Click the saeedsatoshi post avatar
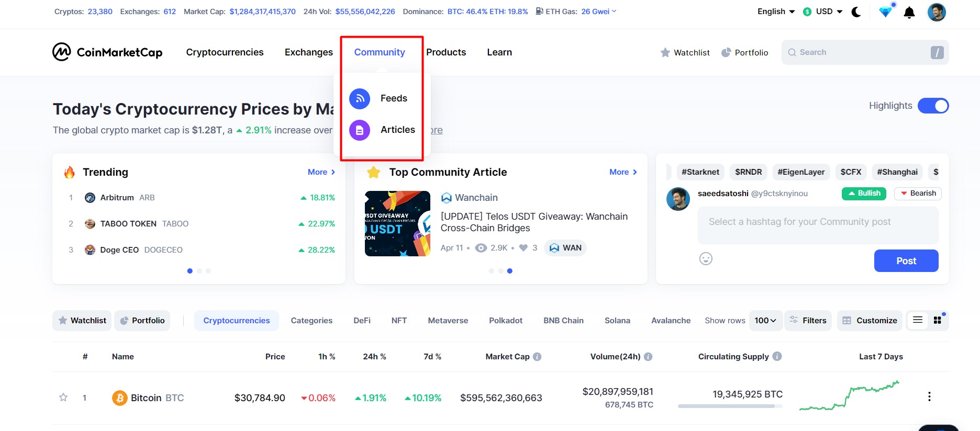 tap(678, 199)
